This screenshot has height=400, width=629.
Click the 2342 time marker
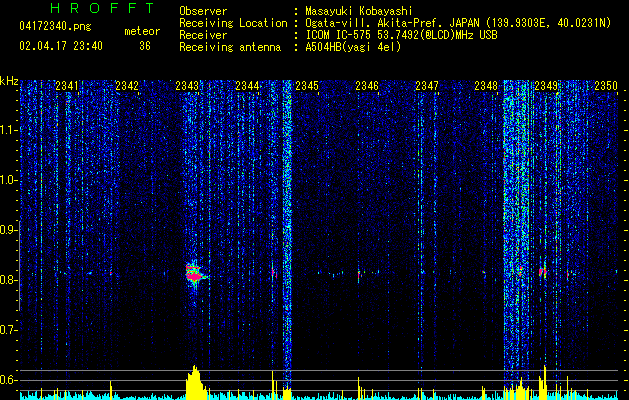click(x=127, y=85)
